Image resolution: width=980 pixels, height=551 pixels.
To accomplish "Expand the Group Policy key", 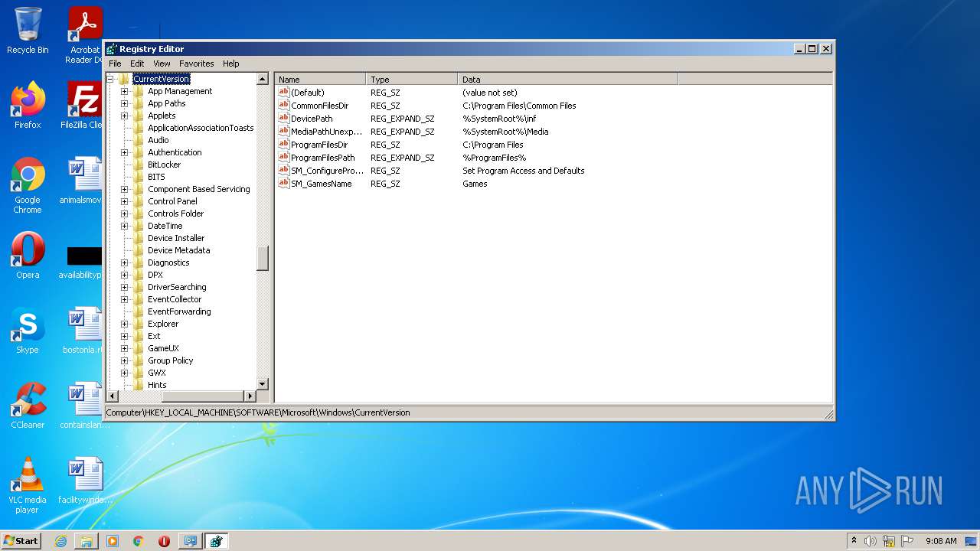I will pos(124,360).
